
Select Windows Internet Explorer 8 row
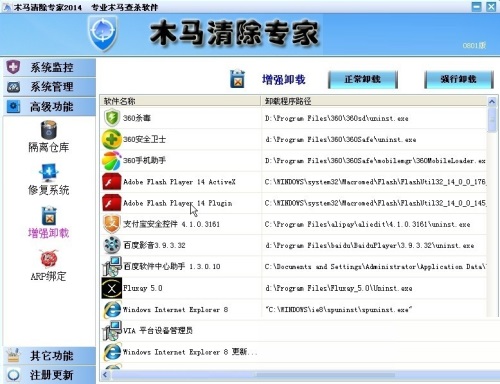click(x=293, y=309)
